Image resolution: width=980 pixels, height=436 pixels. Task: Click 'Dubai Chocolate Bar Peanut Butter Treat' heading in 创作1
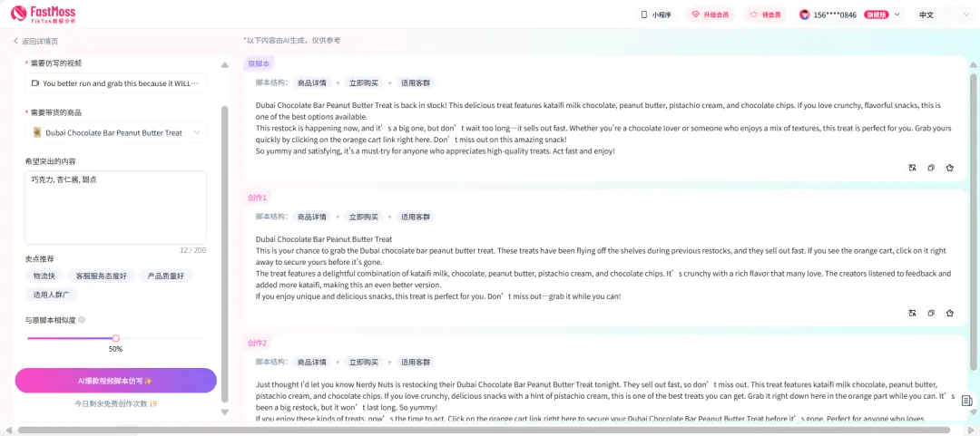(x=324, y=239)
